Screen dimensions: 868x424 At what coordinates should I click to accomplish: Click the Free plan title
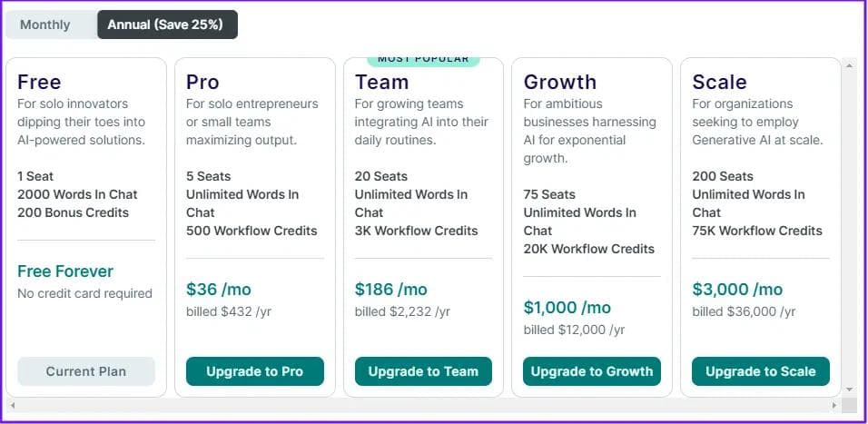pyautogui.click(x=39, y=82)
